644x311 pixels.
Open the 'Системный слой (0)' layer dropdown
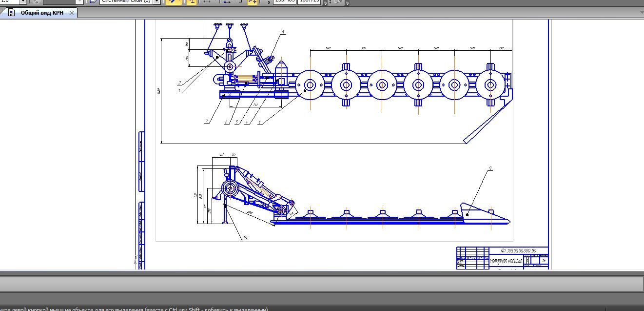point(156,2)
